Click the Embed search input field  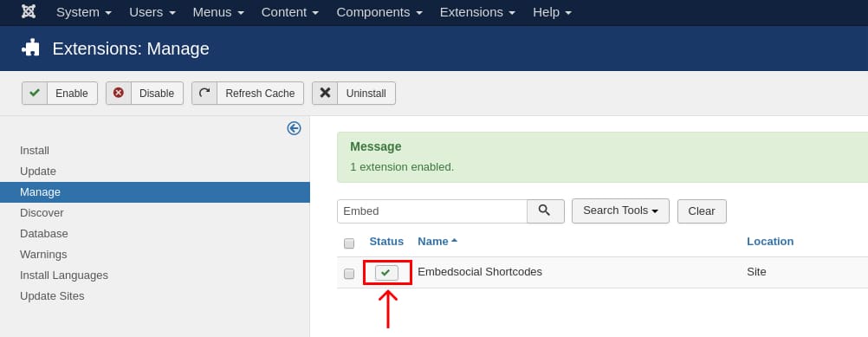(x=431, y=211)
